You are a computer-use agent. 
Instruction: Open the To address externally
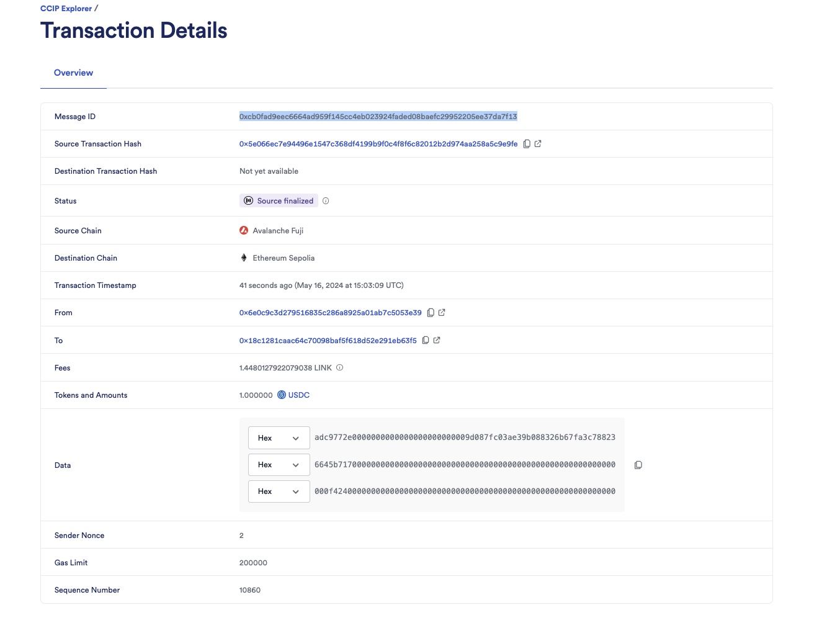[x=436, y=340]
